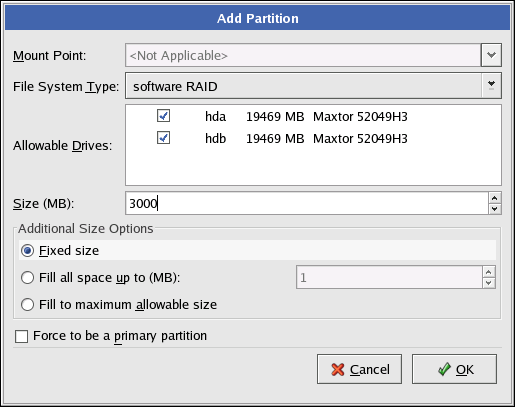
Task: Uncheck the hda drive checkbox
Action: (x=163, y=116)
